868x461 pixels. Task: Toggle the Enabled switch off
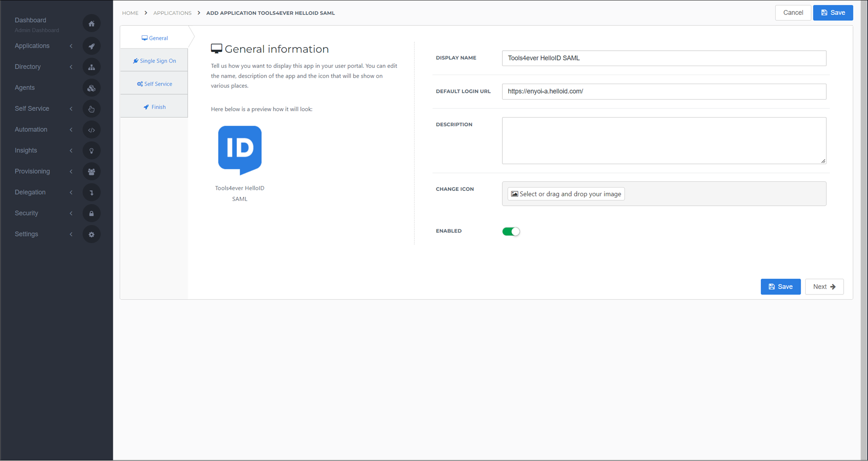click(511, 232)
